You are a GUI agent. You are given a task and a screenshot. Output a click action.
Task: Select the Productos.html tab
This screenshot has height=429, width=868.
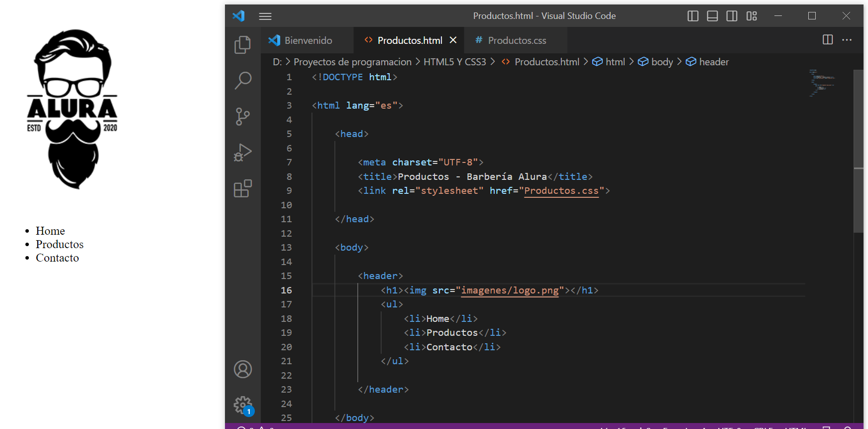click(x=410, y=40)
